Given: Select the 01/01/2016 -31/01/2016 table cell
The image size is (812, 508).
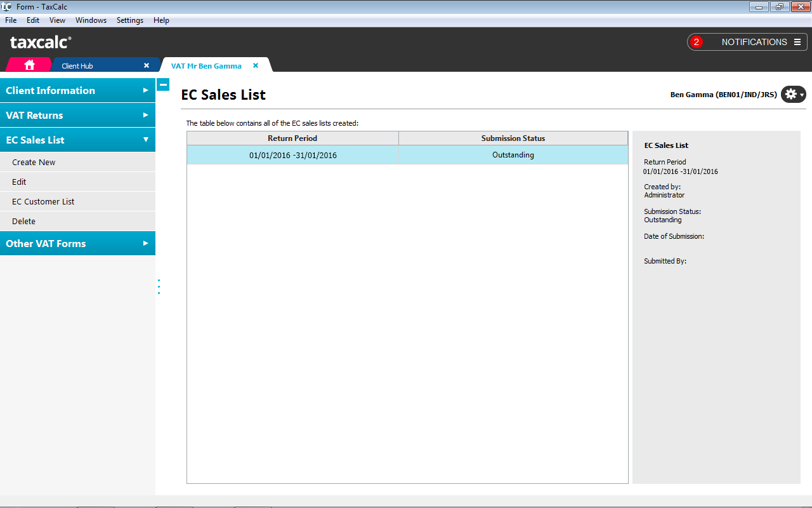Looking at the screenshot, I should point(292,155).
